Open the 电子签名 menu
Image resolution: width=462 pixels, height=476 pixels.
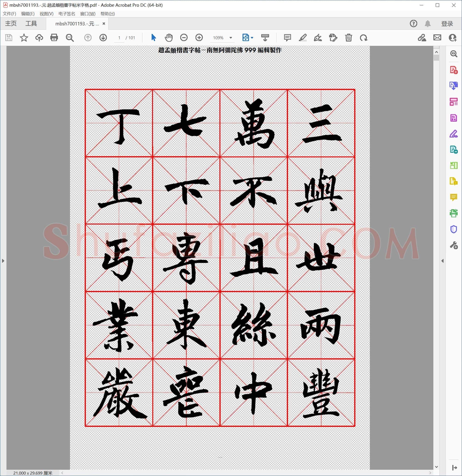pyautogui.click(x=67, y=14)
